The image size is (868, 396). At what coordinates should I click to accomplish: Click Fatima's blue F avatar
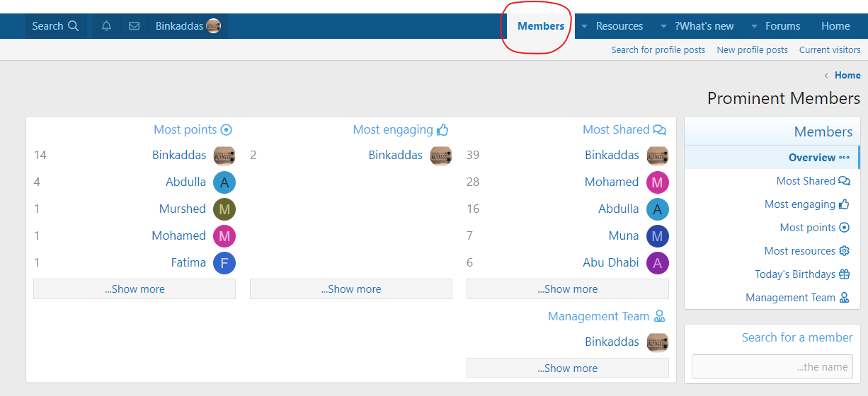point(224,263)
